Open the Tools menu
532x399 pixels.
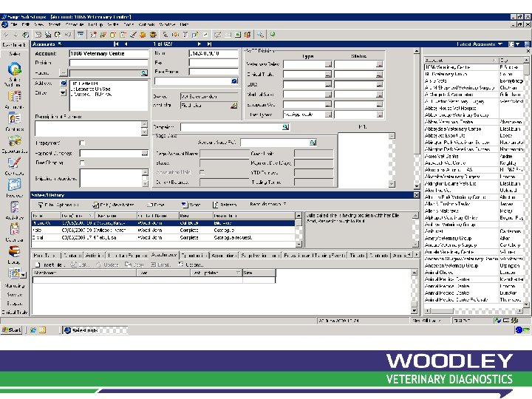(129, 25)
